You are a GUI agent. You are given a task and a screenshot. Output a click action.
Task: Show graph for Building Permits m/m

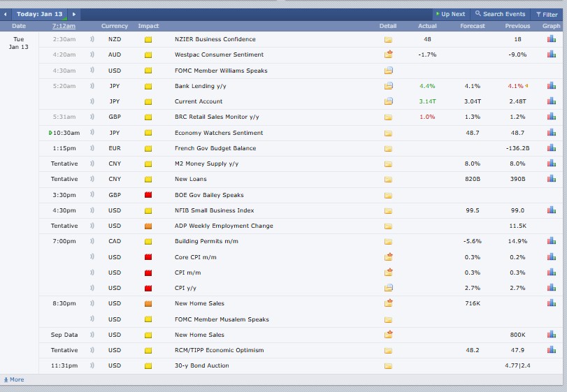point(551,241)
